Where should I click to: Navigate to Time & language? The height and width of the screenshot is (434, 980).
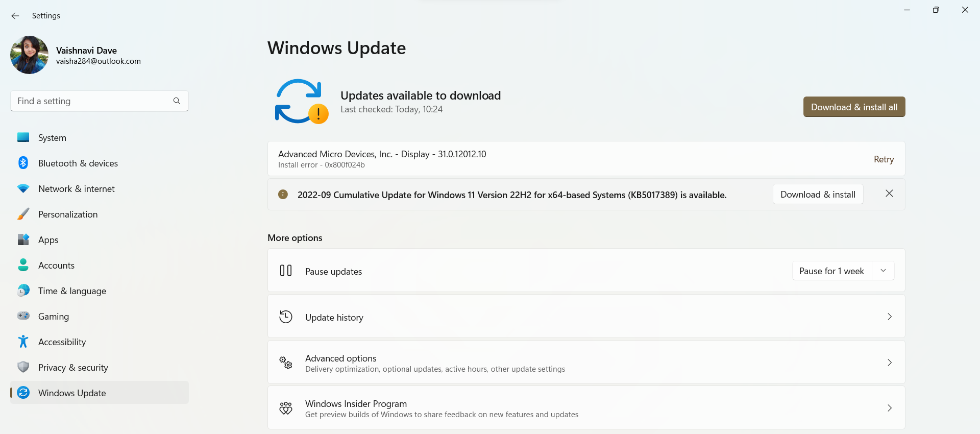72,291
